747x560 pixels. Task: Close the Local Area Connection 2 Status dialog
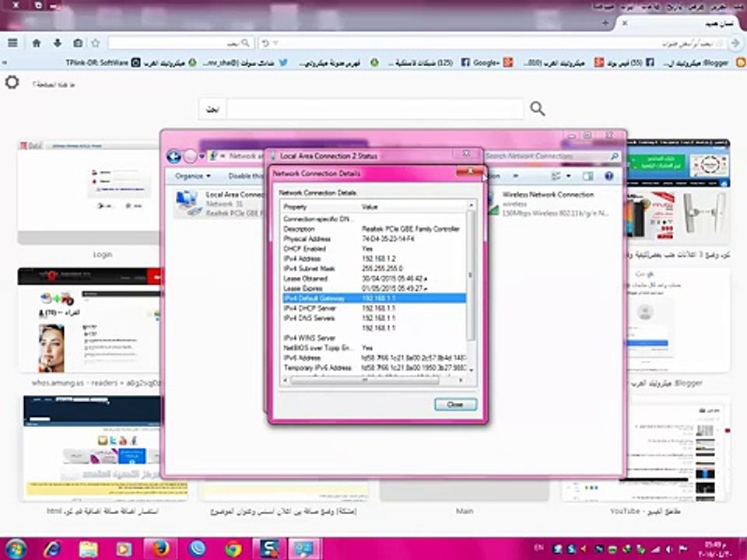tap(467, 154)
